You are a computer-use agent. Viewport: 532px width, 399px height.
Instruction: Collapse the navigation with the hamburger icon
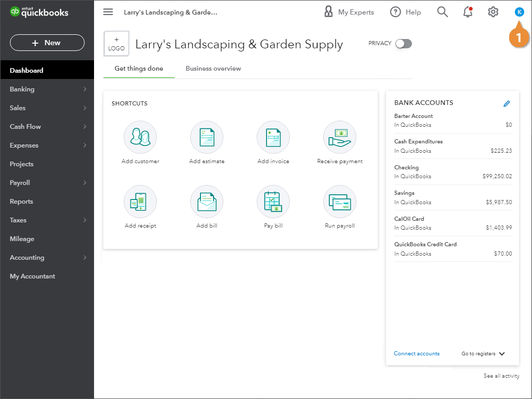coord(108,12)
